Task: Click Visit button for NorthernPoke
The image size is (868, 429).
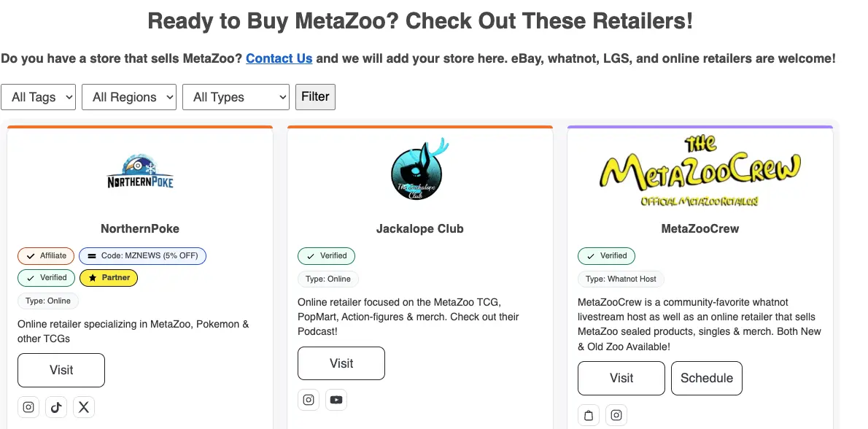Action: coord(61,370)
